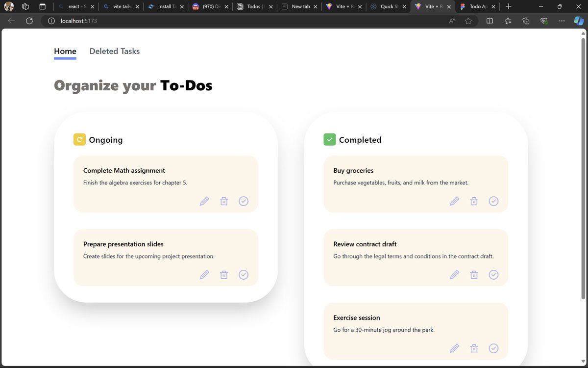Screen dimensions: 588x368
Task: Mark Prepare presentation slides as done
Action: tap(244, 275)
